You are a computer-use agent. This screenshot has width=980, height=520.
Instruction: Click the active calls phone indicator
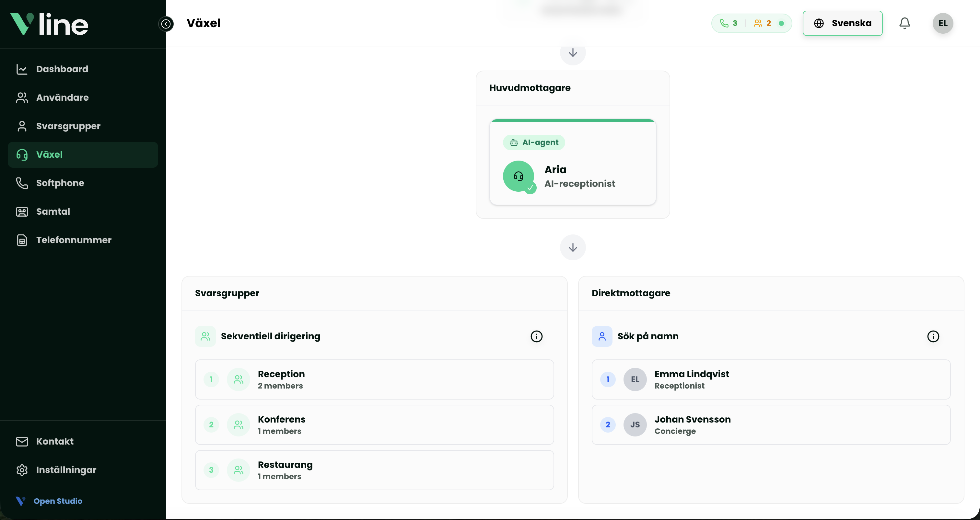729,23
